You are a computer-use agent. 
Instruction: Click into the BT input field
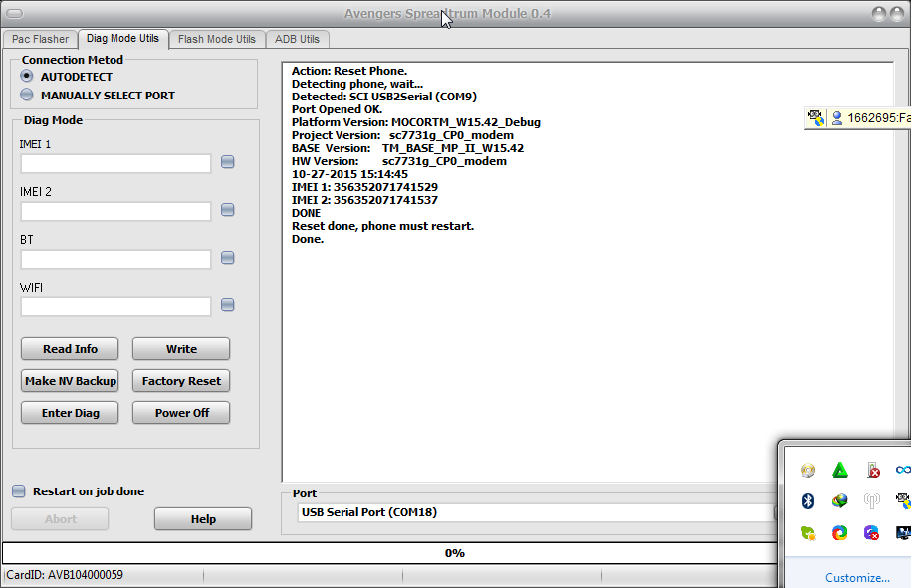pos(115,259)
